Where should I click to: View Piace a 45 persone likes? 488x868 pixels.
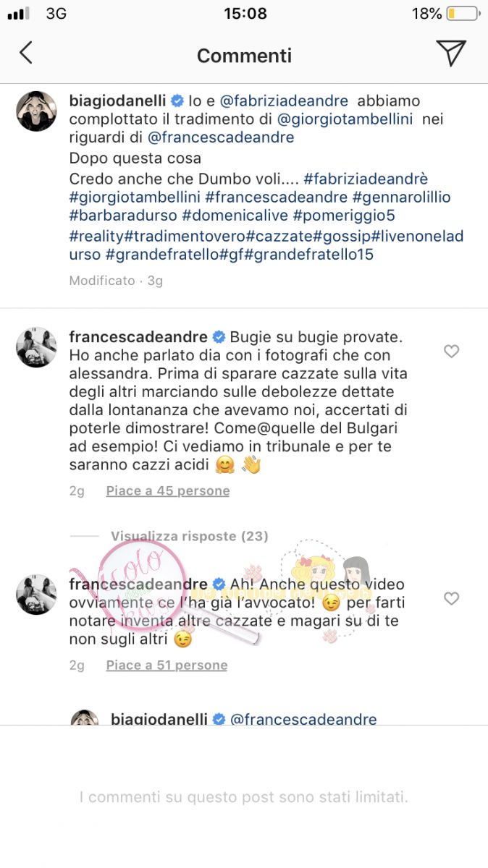pyautogui.click(x=168, y=490)
